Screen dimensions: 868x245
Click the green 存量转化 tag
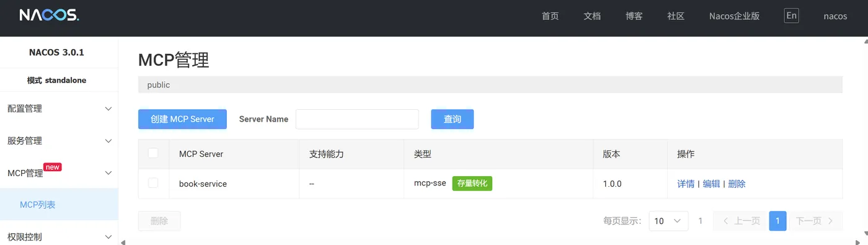point(472,184)
